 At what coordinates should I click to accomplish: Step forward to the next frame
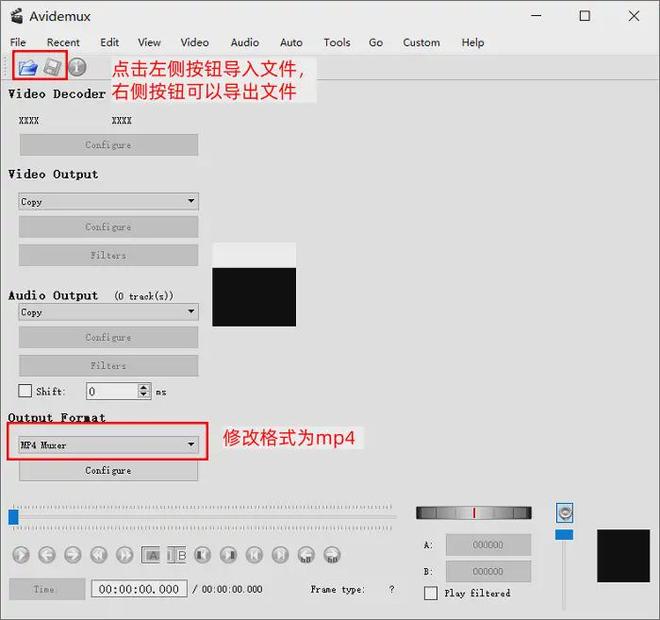point(73,555)
